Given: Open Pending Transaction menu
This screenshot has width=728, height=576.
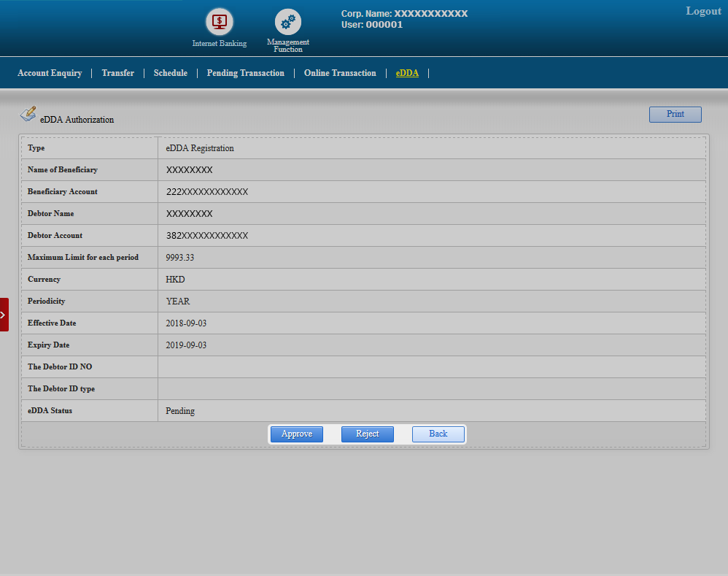Looking at the screenshot, I should [245, 73].
